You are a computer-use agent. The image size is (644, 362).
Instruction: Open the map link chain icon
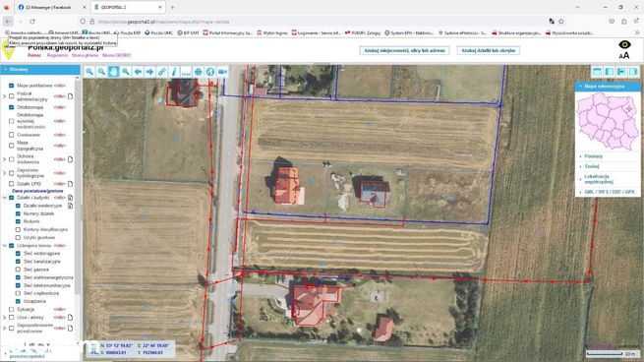[x=162, y=72]
